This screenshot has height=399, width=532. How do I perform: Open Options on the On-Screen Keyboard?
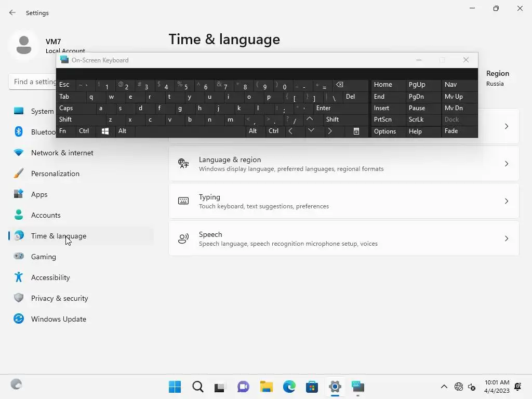click(388, 131)
